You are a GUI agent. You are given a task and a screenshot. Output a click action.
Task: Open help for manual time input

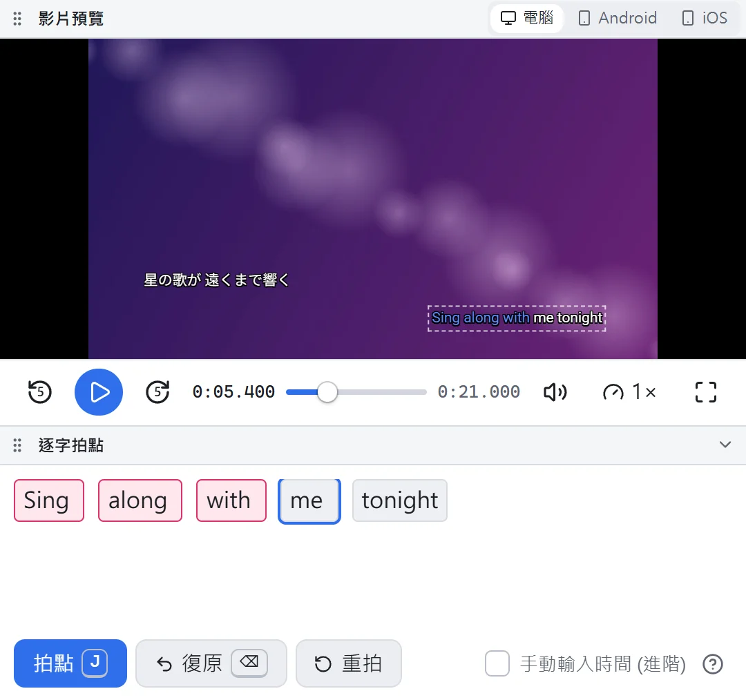tap(713, 664)
